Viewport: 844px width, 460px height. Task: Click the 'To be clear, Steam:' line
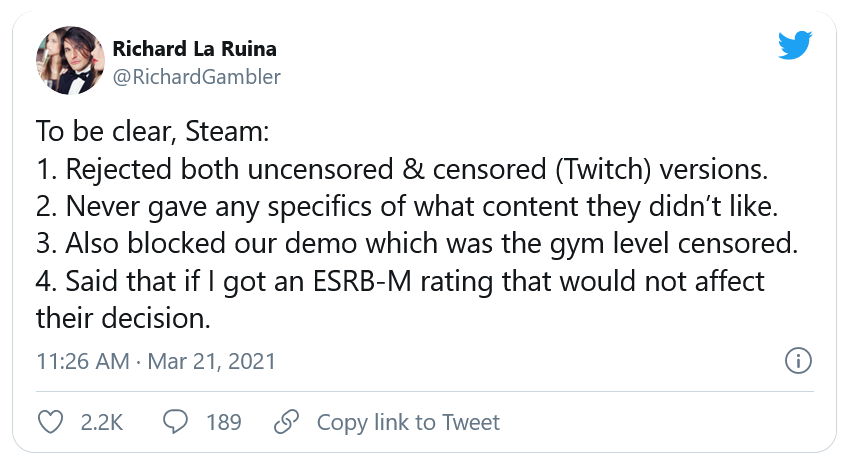click(x=153, y=132)
